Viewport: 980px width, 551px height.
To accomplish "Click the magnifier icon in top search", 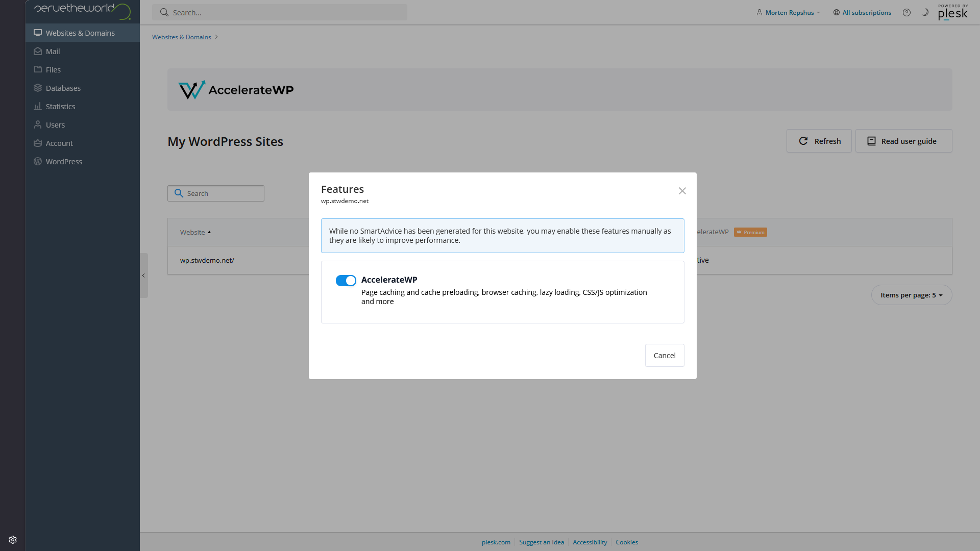I will pyautogui.click(x=164, y=12).
